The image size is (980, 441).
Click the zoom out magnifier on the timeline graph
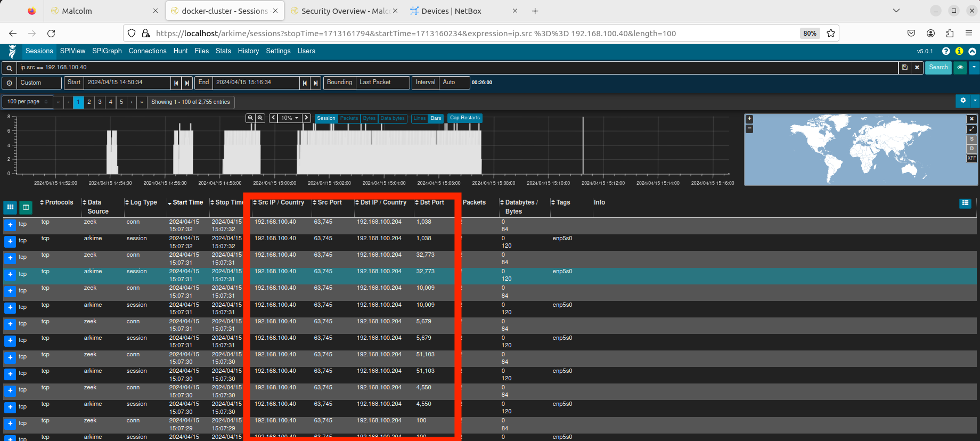tap(250, 118)
